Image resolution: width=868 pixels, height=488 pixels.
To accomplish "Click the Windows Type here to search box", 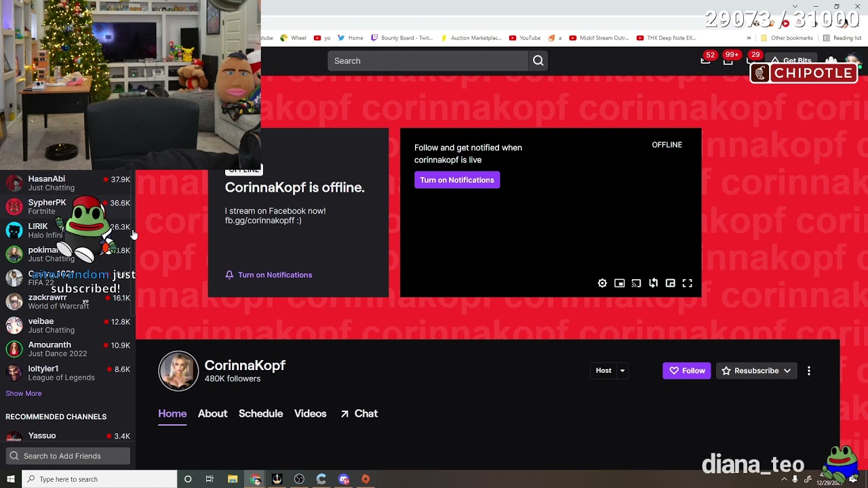I will click(99, 479).
